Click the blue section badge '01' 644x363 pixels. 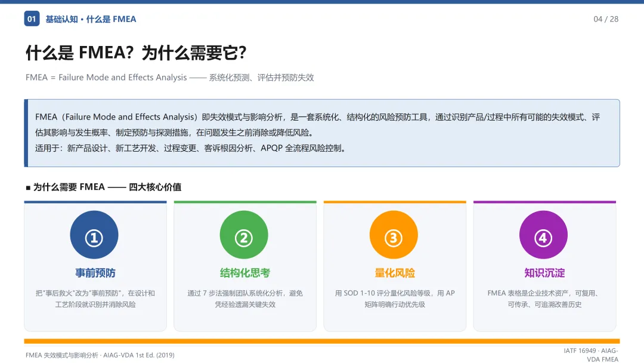coord(32,19)
